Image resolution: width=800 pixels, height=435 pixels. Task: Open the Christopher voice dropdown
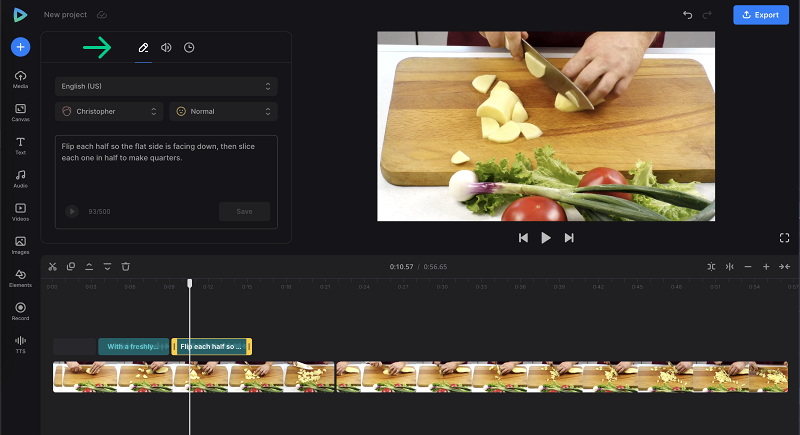(109, 111)
